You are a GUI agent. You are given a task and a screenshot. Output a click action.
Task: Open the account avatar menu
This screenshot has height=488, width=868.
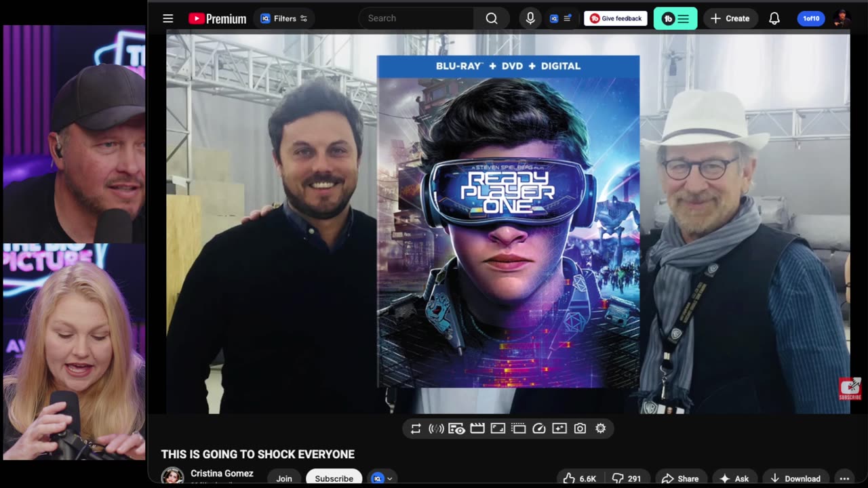[842, 18]
